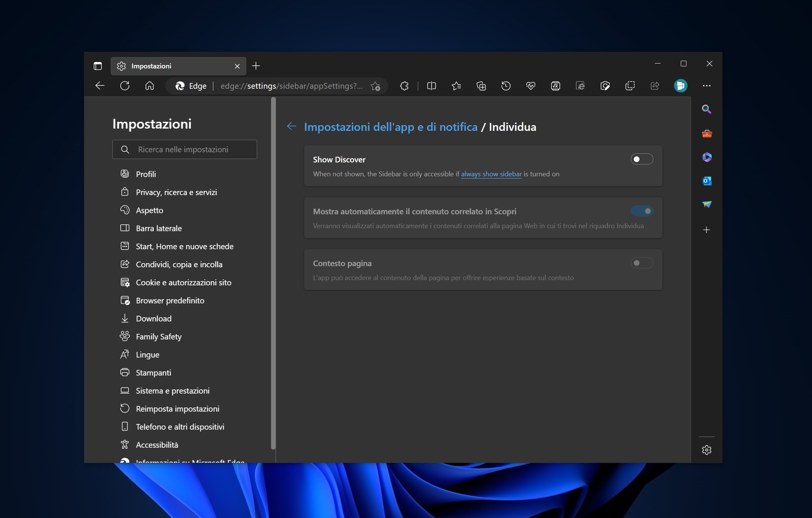This screenshot has height=518, width=812.
Task: Open sidebar Search magnifier icon
Action: (x=707, y=109)
